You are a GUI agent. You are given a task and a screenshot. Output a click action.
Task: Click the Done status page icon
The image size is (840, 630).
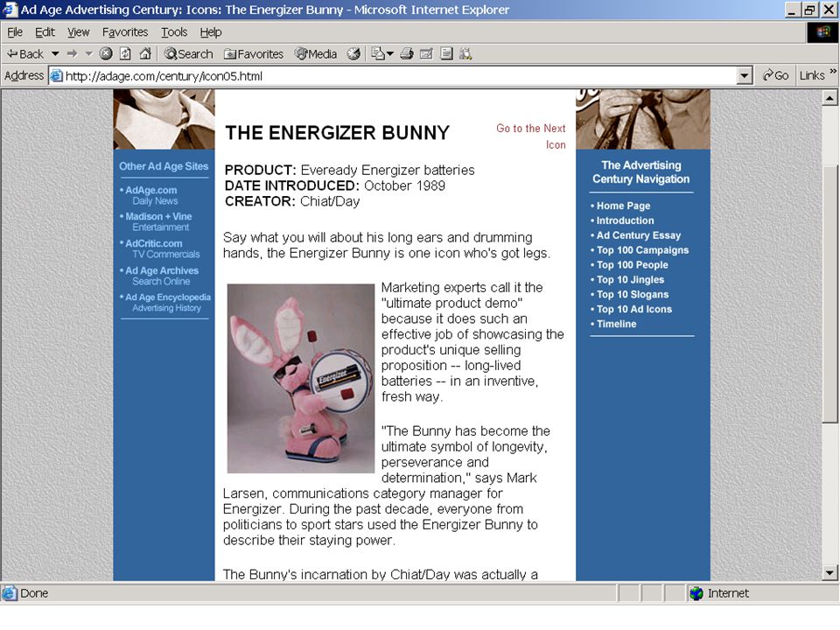coord(9,593)
